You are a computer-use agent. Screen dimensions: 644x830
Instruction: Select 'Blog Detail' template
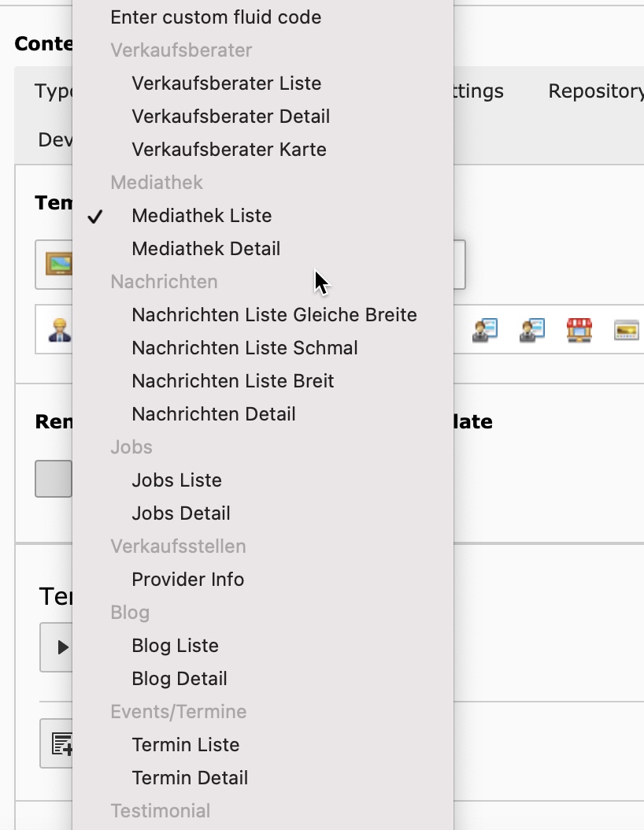point(263,679)
